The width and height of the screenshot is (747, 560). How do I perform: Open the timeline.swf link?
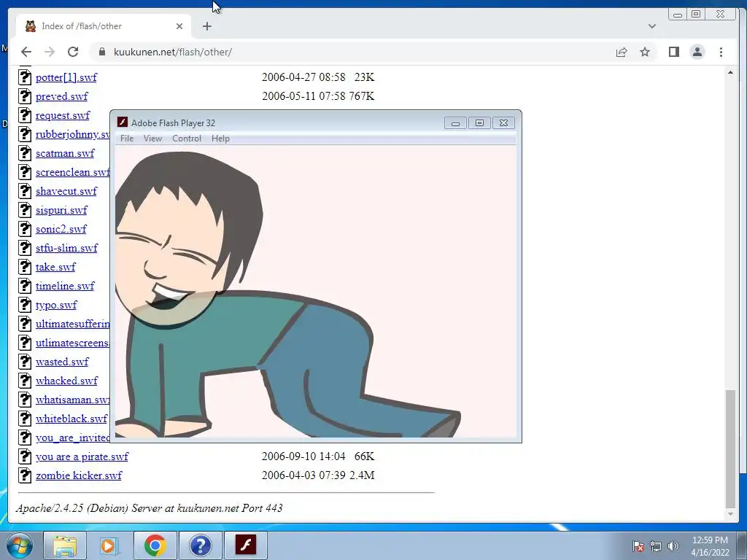pos(65,286)
